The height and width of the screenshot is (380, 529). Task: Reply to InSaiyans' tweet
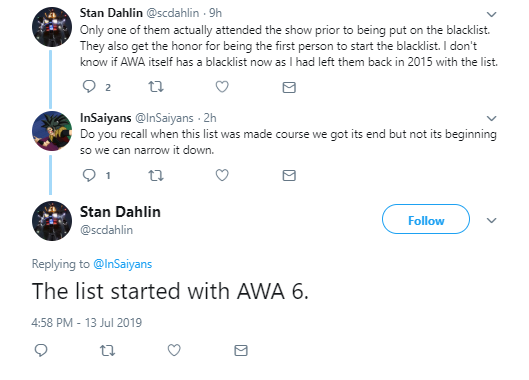89,175
